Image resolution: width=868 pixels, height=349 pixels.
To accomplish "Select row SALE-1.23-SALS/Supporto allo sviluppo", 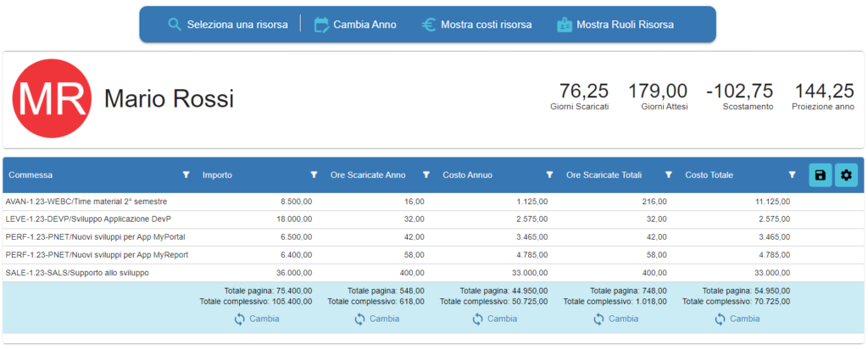I will (x=433, y=273).
